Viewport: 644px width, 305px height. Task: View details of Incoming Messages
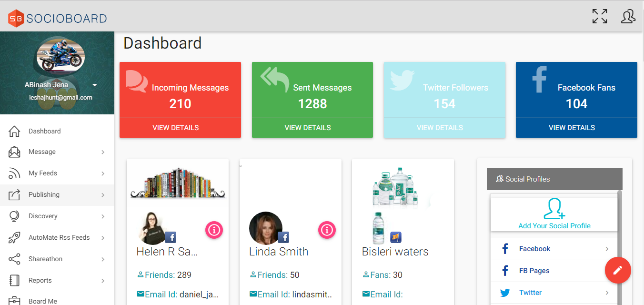[x=176, y=128]
